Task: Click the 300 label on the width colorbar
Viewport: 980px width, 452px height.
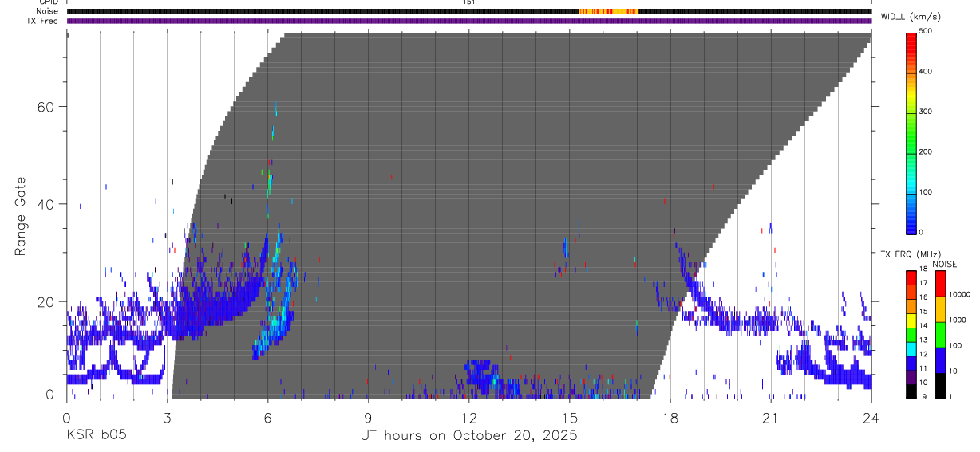Action: (927, 111)
